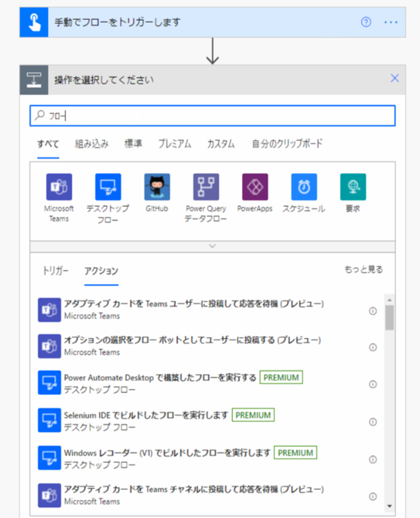Image resolution: width=420 pixels, height=518 pixels.
Task: Click PREMIUM badge on Power Automate Desktop action
Action: click(281, 378)
